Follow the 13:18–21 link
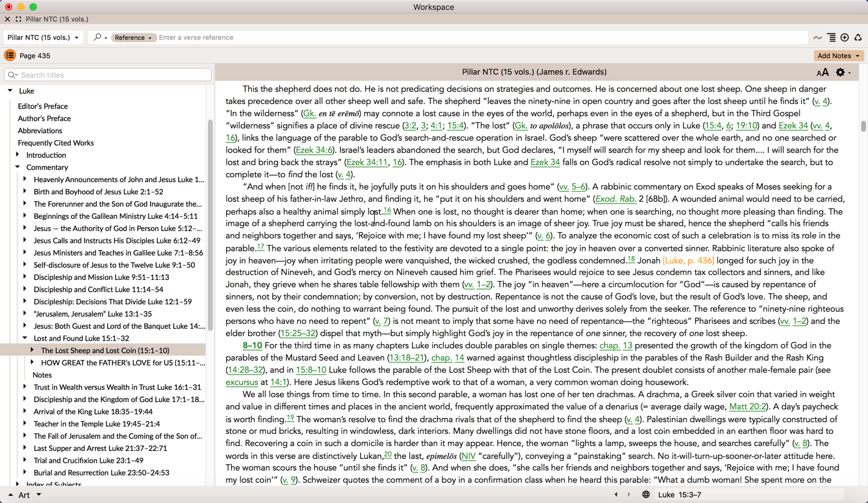868x503 pixels. pyautogui.click(x=407, y=358)
